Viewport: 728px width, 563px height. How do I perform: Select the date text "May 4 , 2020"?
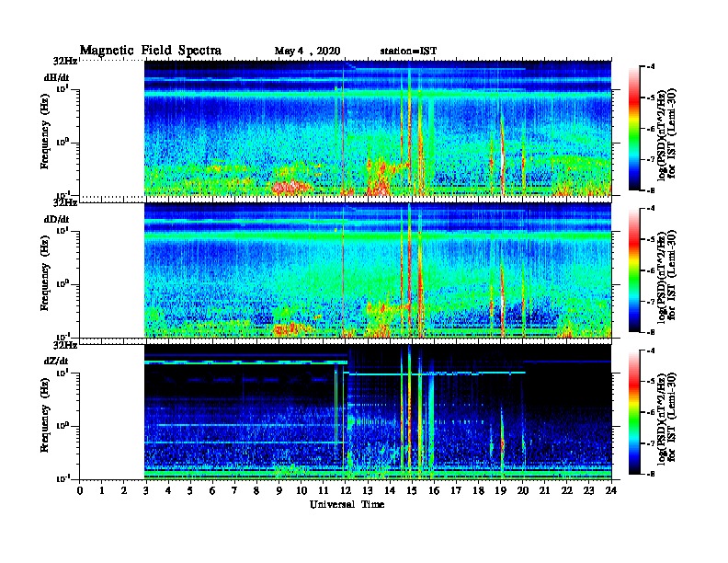tap(307, 52)
